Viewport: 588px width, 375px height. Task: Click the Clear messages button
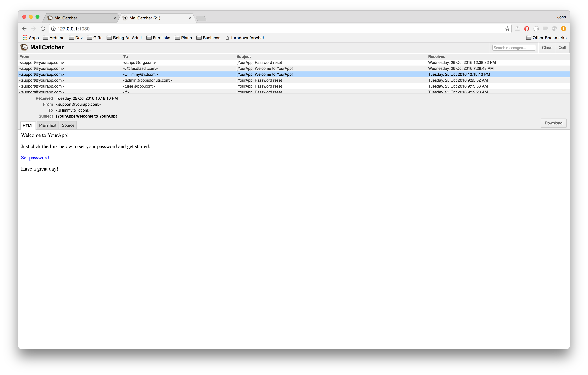(547, 48)
